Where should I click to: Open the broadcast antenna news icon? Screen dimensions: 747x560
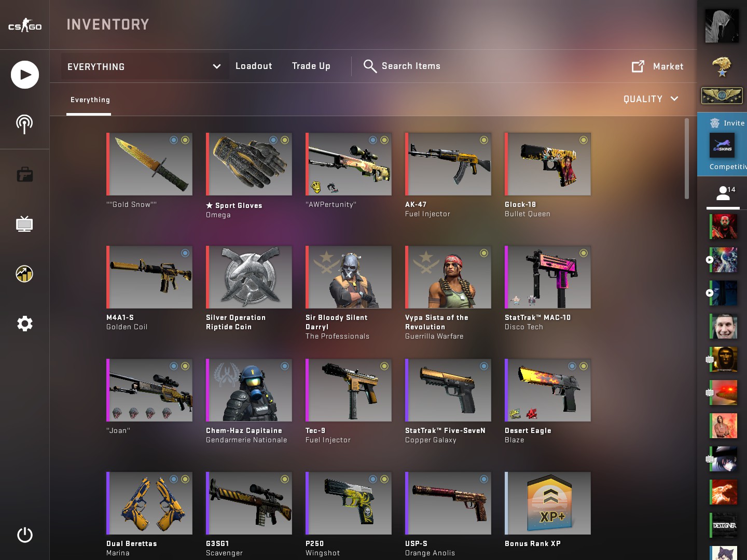24,124
